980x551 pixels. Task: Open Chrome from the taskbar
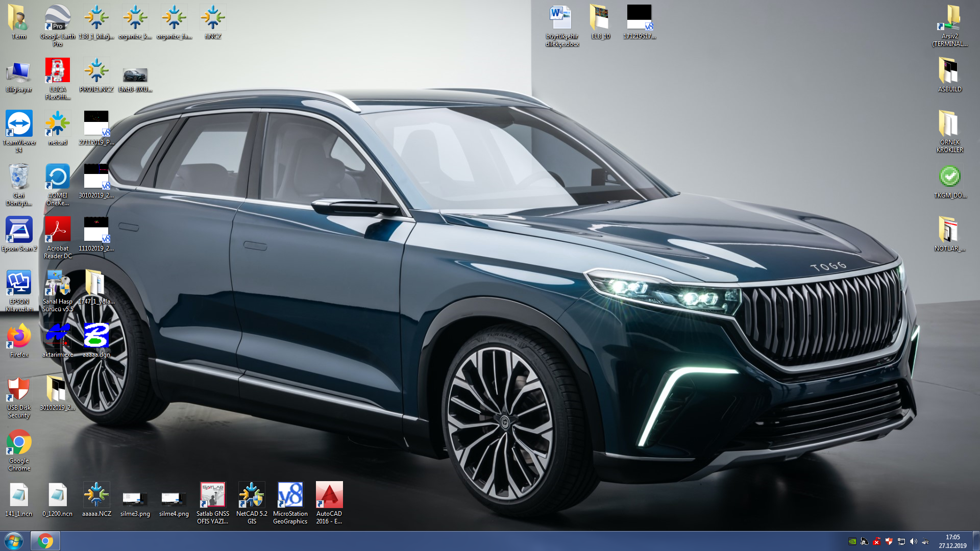[45, 541]
